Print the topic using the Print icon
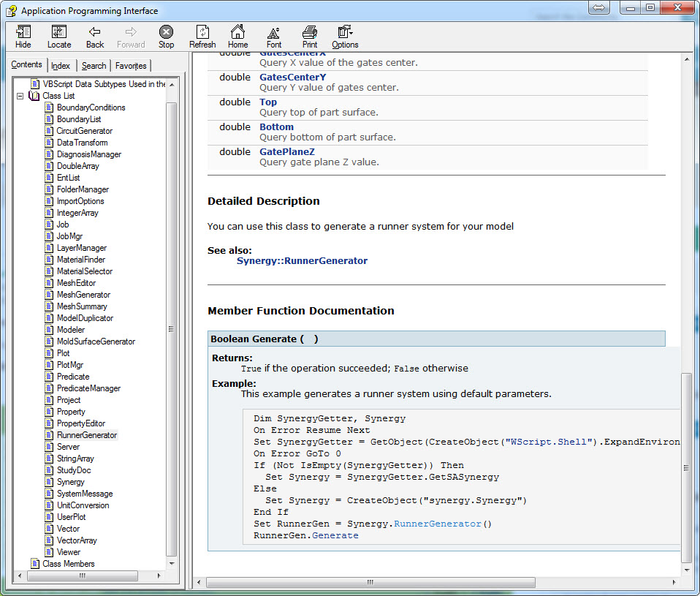Screen dimensions: 700x596 [309, 36]
